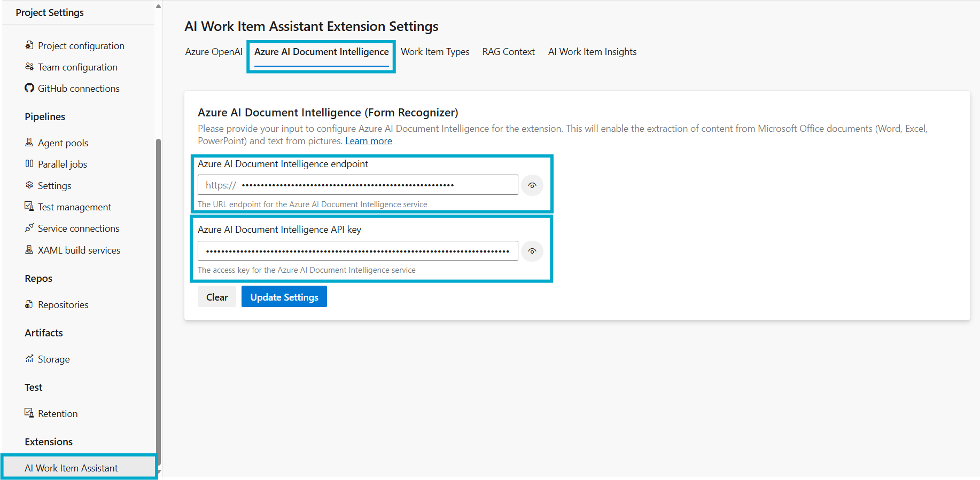Click the XAML build services icon

pos(29,250)
